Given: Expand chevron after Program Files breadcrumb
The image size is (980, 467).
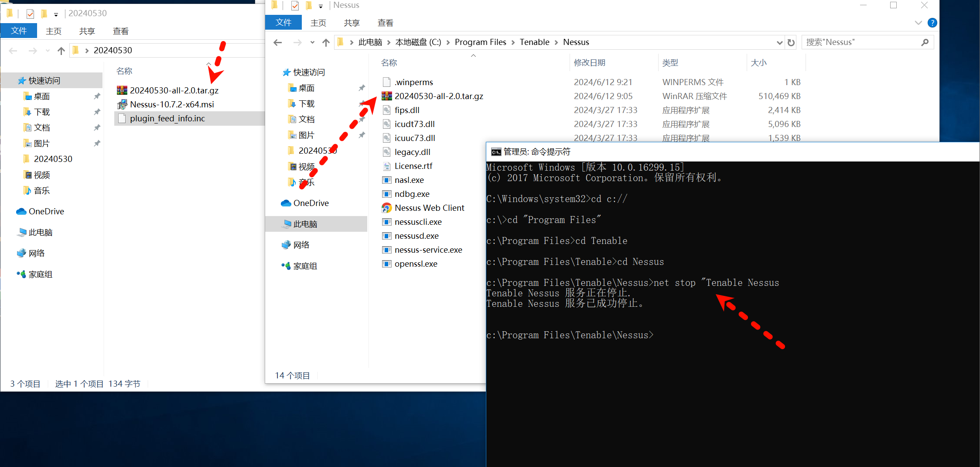Looking at the screenshot, I should pos(513,42).
